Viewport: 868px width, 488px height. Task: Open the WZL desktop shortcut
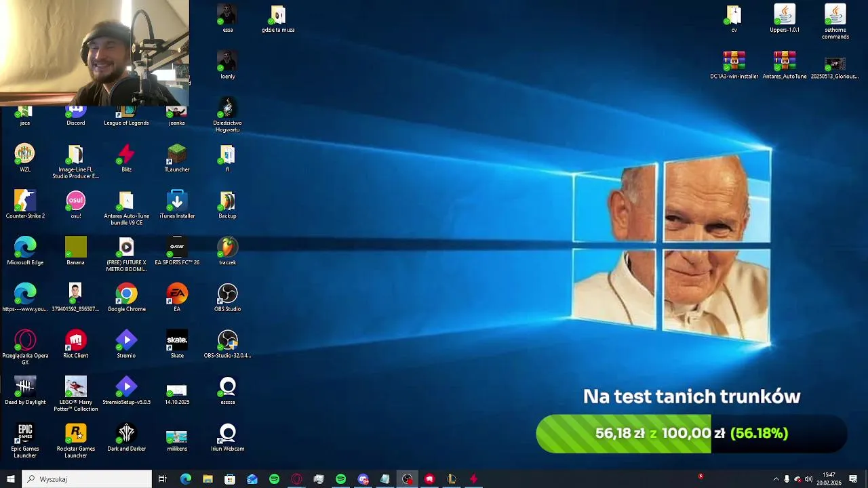pos(25,158)
